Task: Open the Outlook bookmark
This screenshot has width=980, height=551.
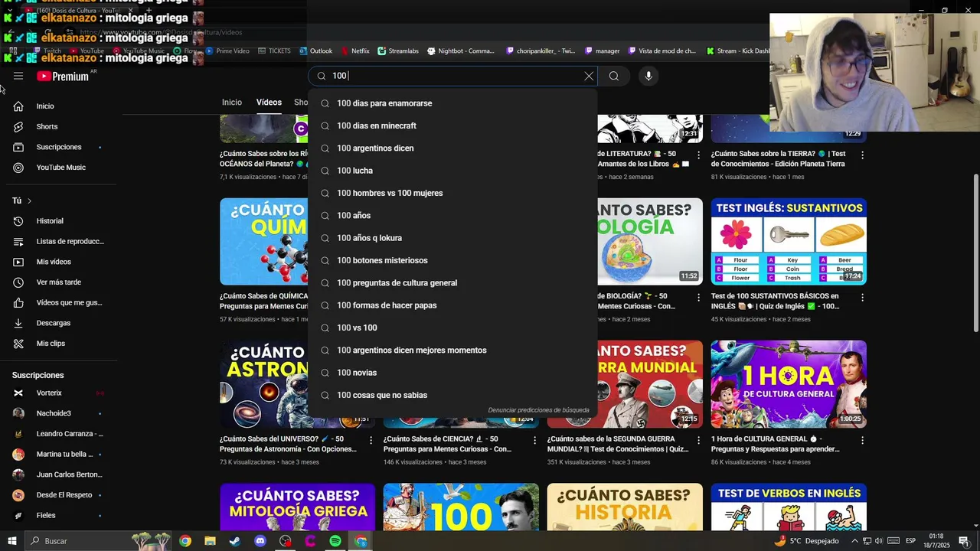Action: (x=316, y=51)
